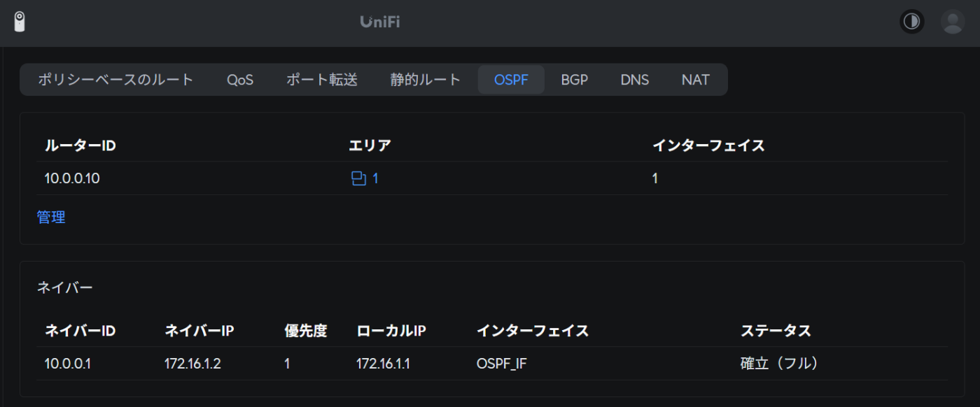
Task: Click neighbor IP 172.16.1.2
Action: tap(192, 364)
